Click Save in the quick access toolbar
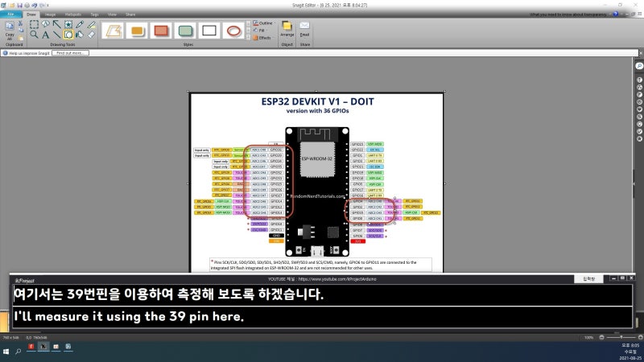The image size is (644, 362). point(19,6)
